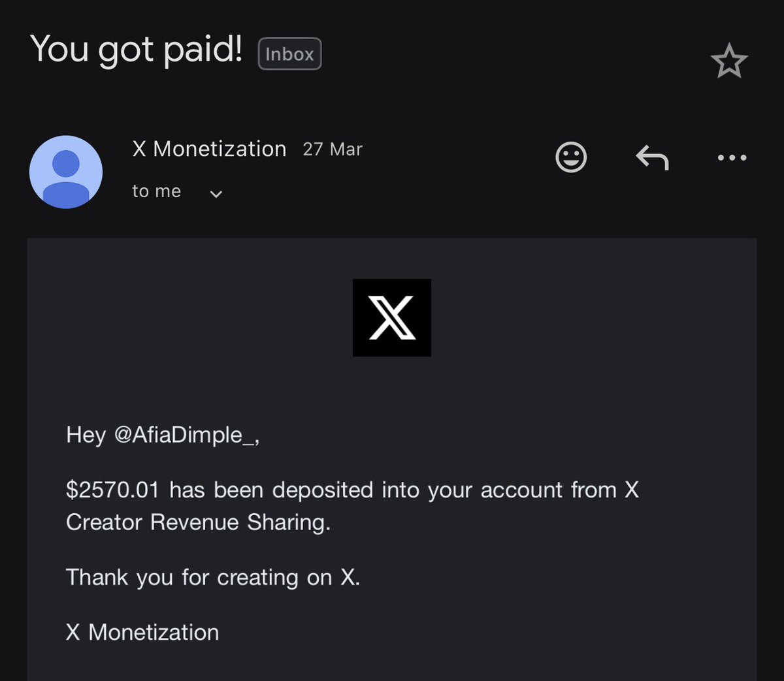This screenshot has width=784, height=681.
Task: Click the X logo in the email body
Action: coord(392,318)
